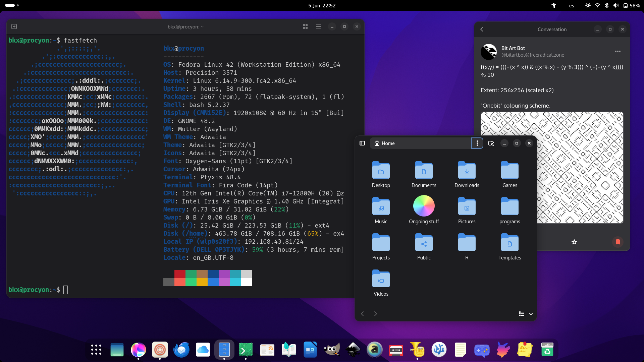
Task: Launch Thunderbird from the dock
Action: click(181, 350)
